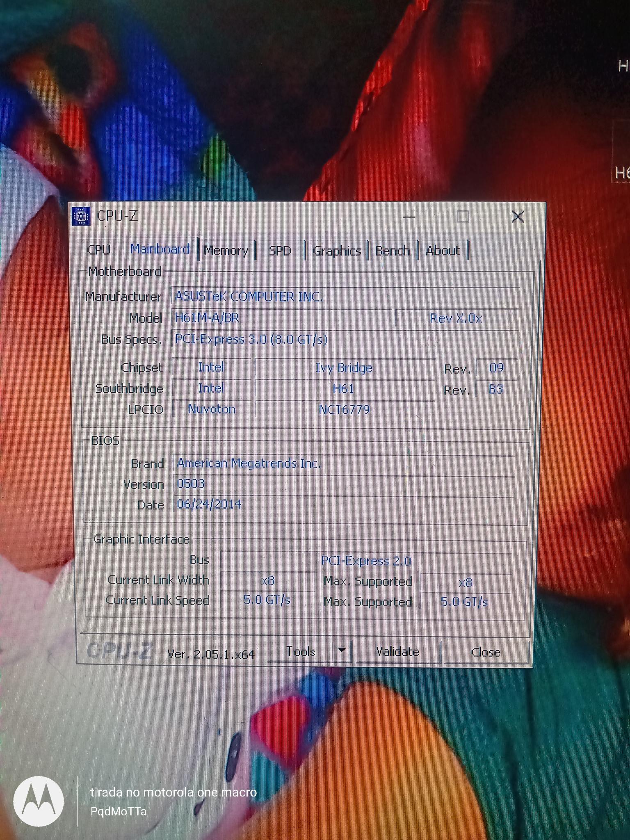
Task: Click the chipset revision 09 field
Action: 497,368
